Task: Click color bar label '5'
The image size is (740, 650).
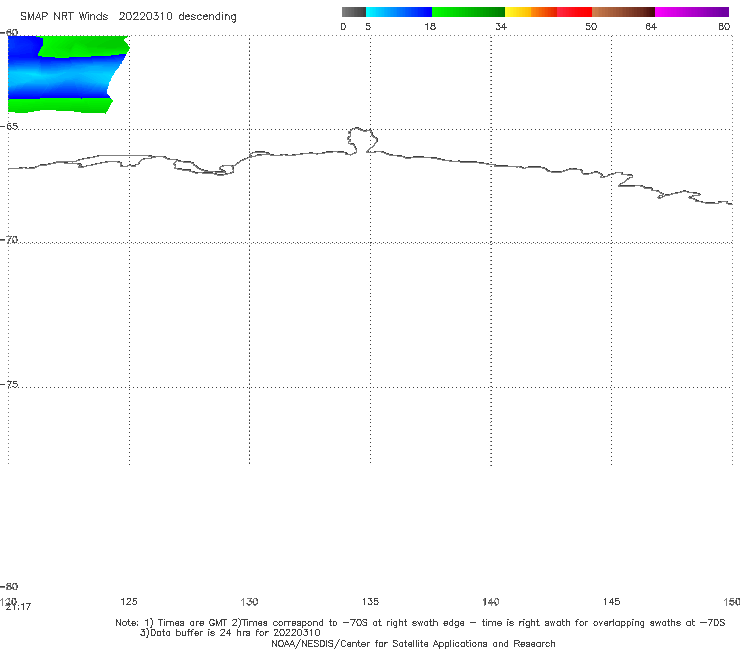Action: [x=368, y=26]
